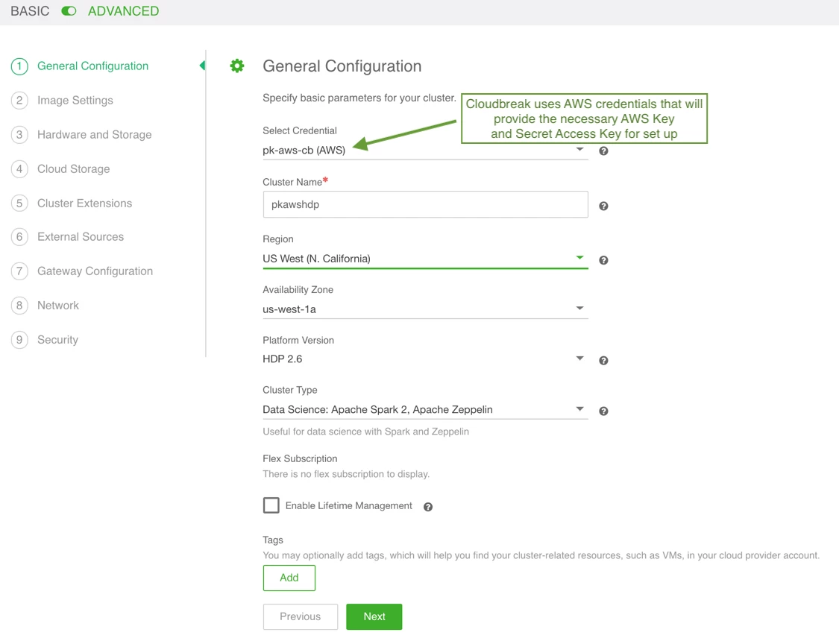Expand the Cluster Type dropdown
Viewport: 839px width, 644px height.
pos(425,410)
